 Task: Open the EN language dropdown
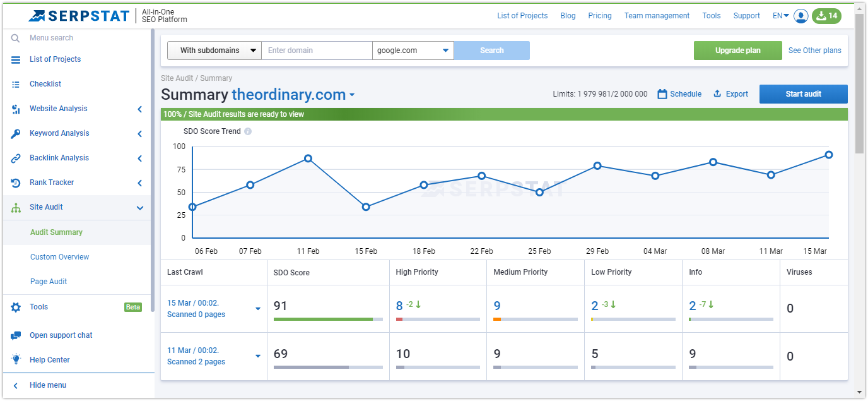781,16
